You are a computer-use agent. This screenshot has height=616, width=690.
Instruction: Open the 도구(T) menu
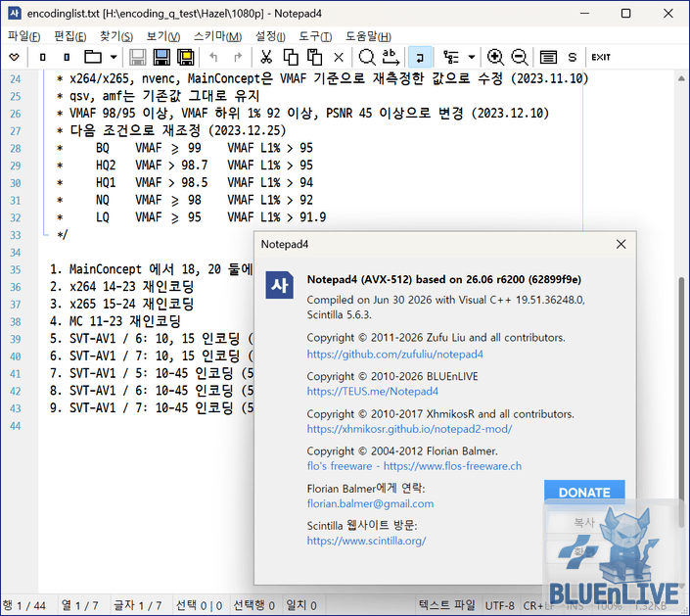(x=315, y=36)
